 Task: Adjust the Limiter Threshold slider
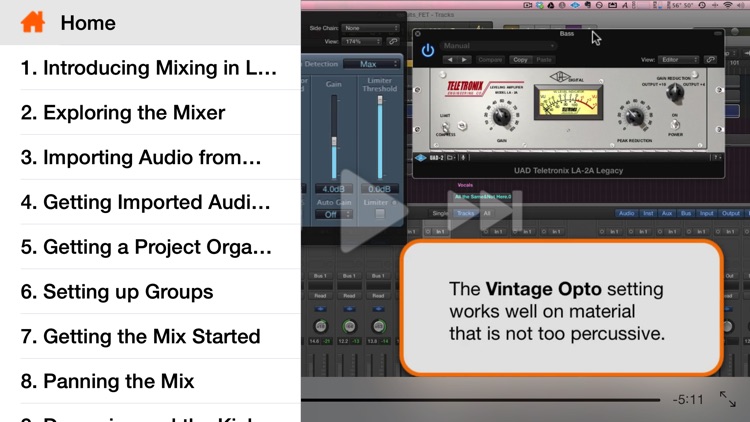[380, 100]
